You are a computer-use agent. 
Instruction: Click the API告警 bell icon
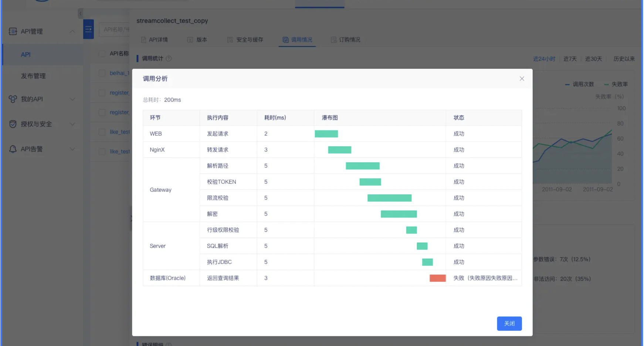(x=13, y=149)
